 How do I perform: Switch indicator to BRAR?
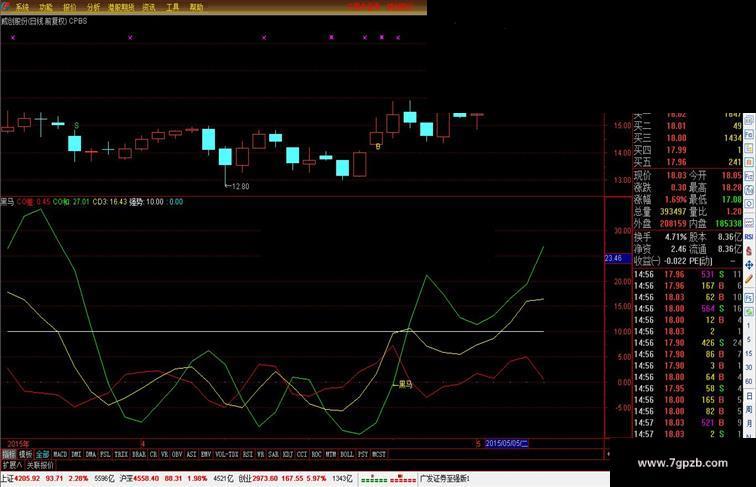point(139,454)
